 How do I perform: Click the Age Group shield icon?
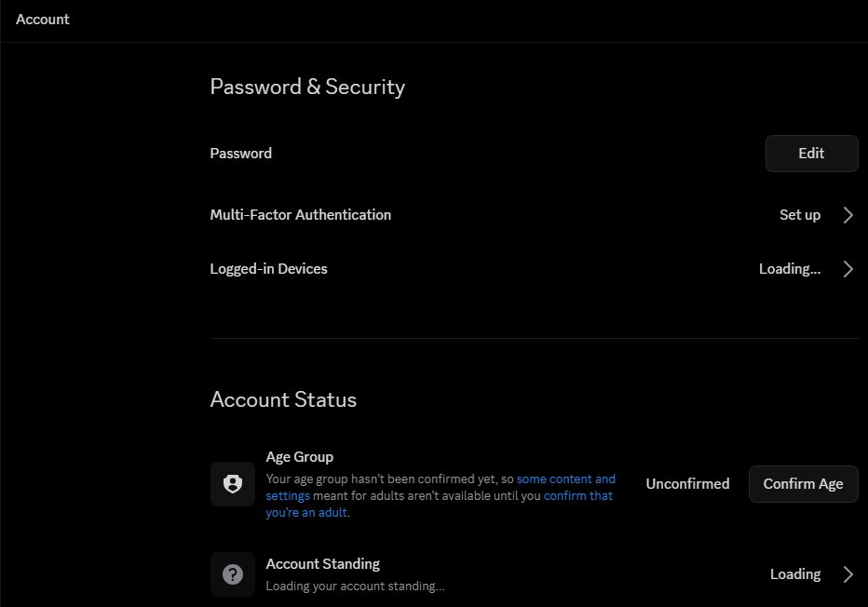[233, 484]
